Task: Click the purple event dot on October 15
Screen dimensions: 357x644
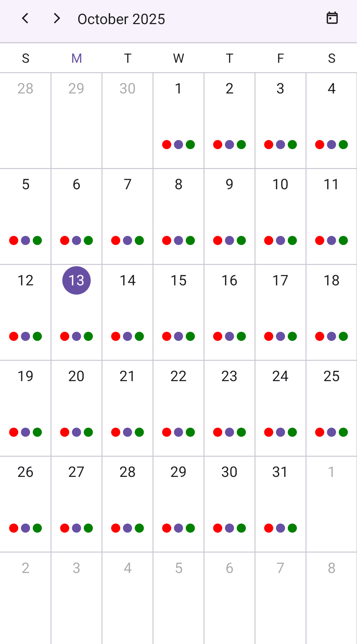Action: (178, 336)
